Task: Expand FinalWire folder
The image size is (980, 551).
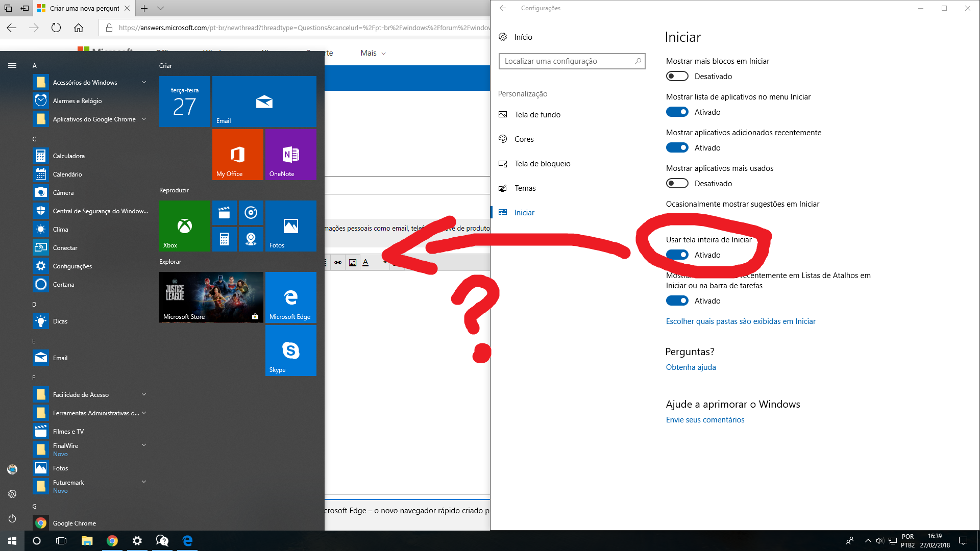Action: [91, 449]
